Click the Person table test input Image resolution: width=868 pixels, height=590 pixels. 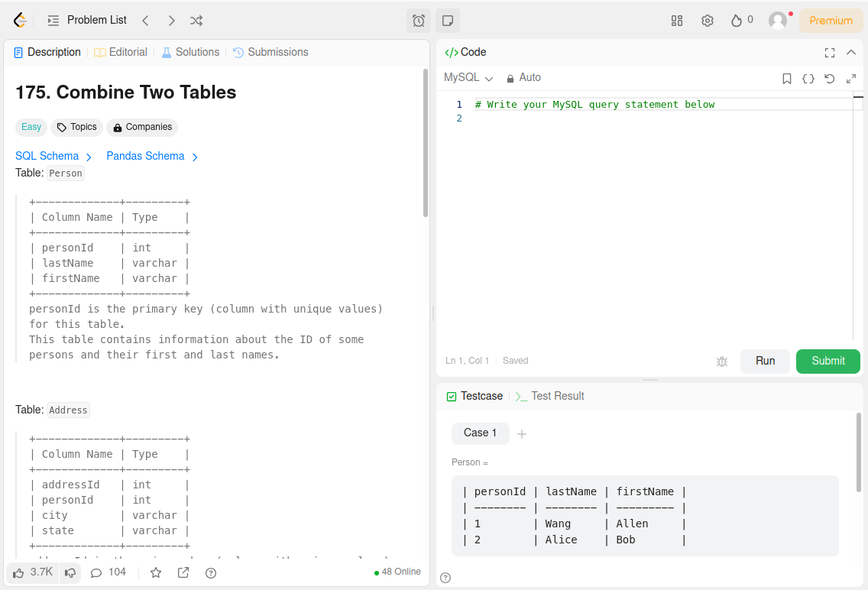[x=645, y=515]
